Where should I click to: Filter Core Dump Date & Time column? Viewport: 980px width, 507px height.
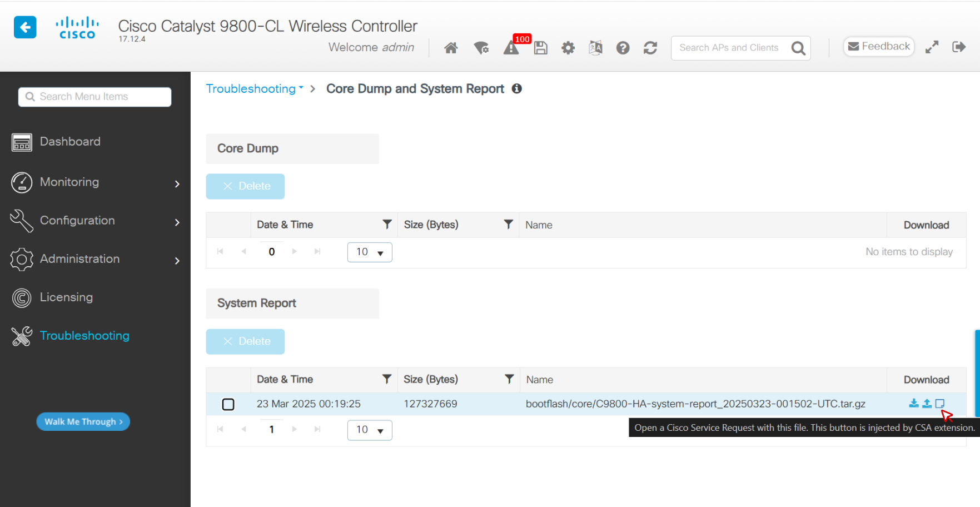387,224
